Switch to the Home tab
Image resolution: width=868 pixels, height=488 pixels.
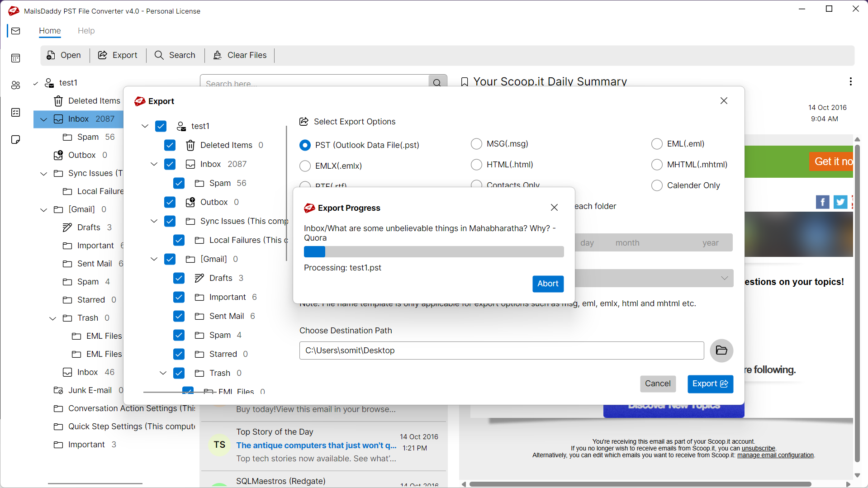(x=50, y=31)
